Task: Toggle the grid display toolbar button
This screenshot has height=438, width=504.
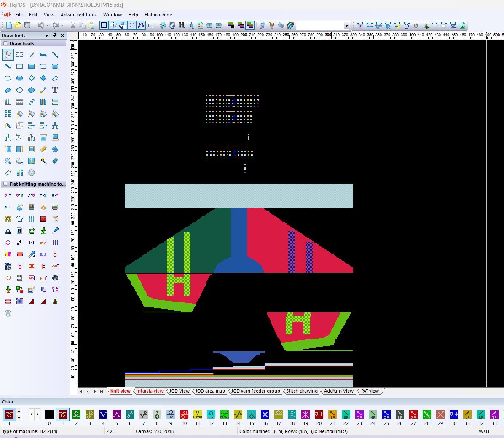Action: click(104, 25)
